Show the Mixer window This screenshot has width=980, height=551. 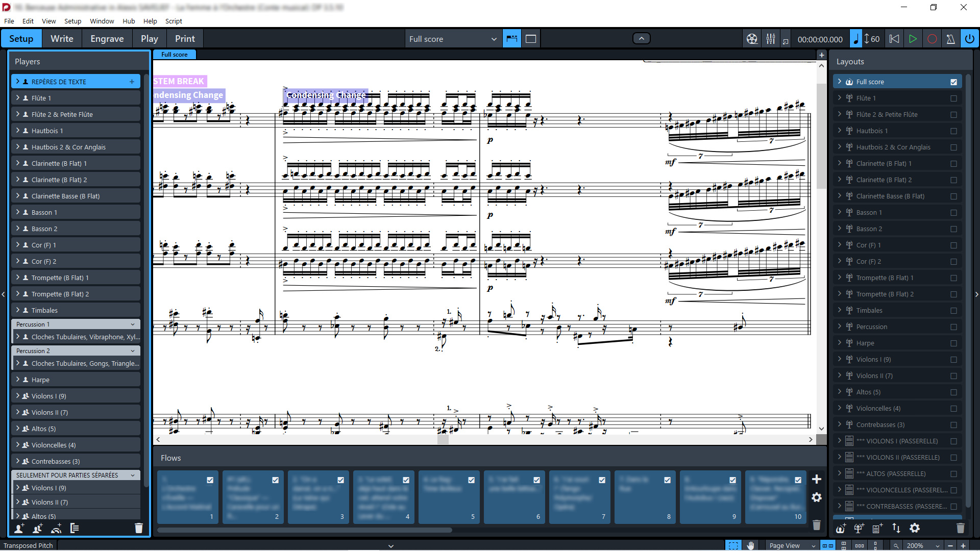[x=771, y=39]
